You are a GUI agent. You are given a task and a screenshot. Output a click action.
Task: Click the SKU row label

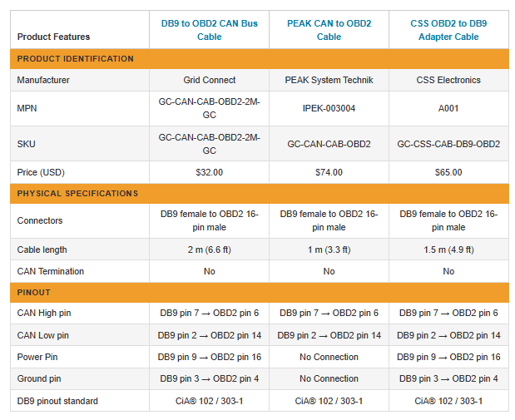click(x=27, y=144)
